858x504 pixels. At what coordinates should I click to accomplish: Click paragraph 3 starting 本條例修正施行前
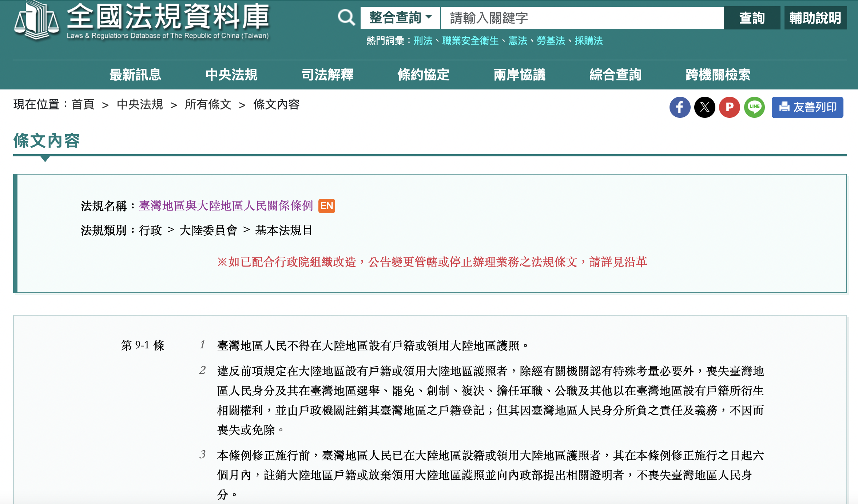pyautogui.click(x=490, y=475)
